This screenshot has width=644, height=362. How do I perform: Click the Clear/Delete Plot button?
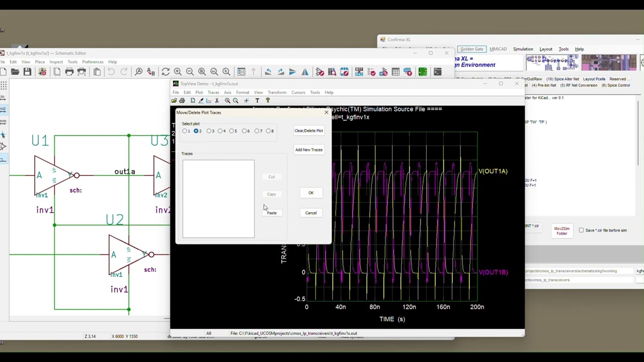[x=309, y=131]
